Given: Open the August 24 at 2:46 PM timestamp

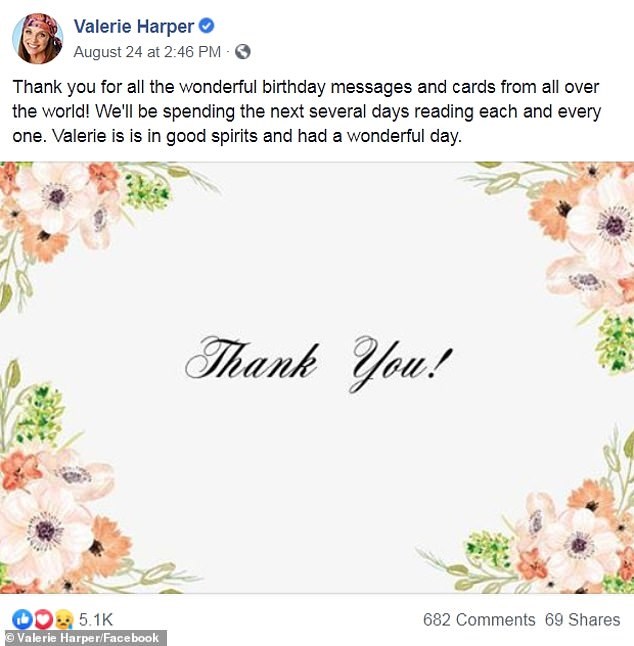Looking at the screenshot, I should point(147,52).
